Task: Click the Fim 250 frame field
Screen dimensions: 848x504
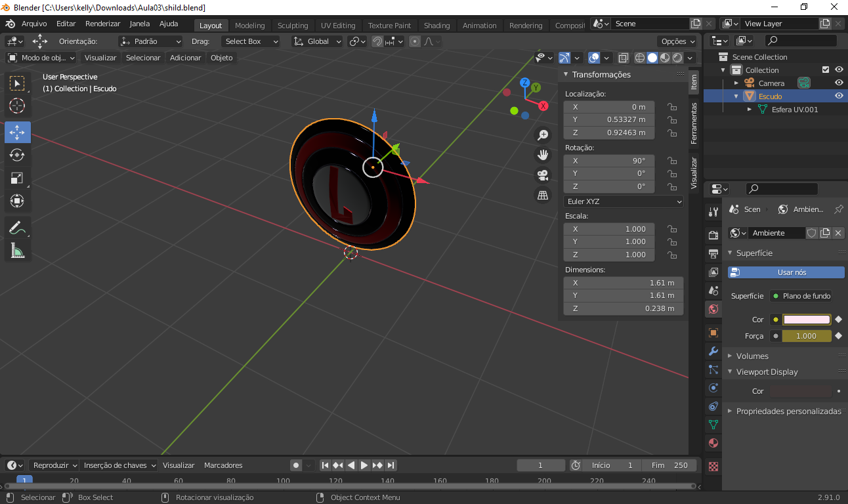Action: [669, 465]
